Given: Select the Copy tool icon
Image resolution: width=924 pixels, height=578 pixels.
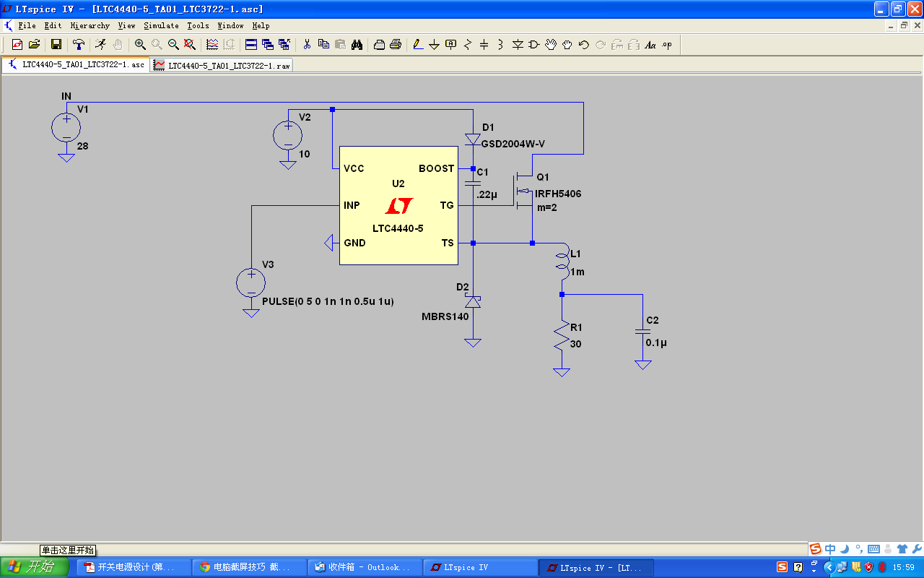Looking at the screenshot, I should click(323, 45).
